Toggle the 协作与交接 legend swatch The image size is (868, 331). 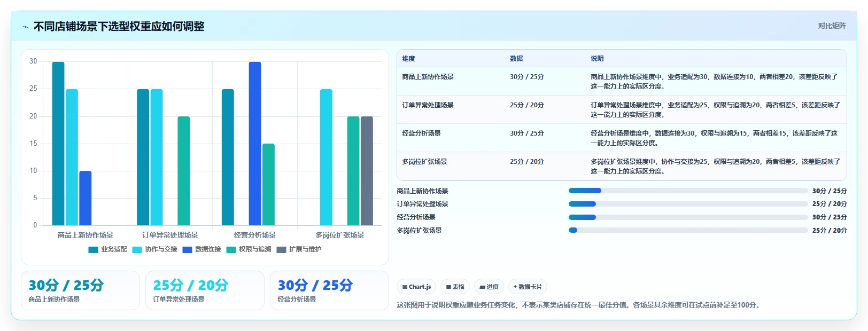(x=137, y=250)
